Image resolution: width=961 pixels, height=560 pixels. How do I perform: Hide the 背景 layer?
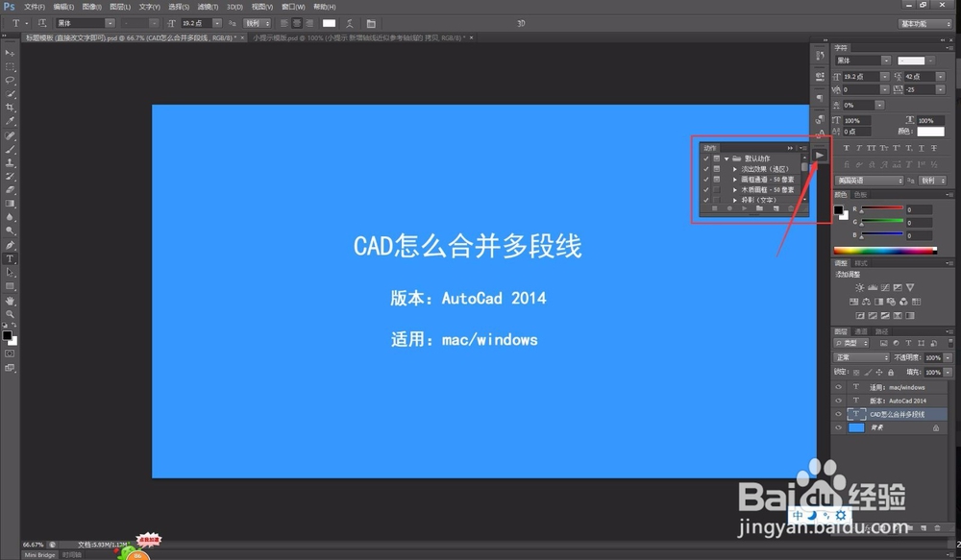tap(838, 427)
